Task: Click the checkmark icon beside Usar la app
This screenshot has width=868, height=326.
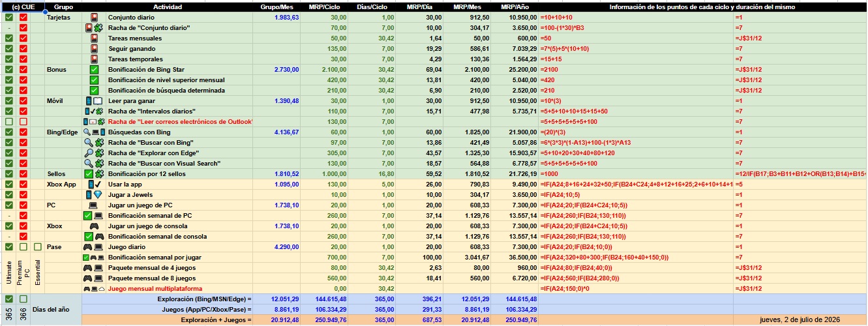Action: point(98,185)
